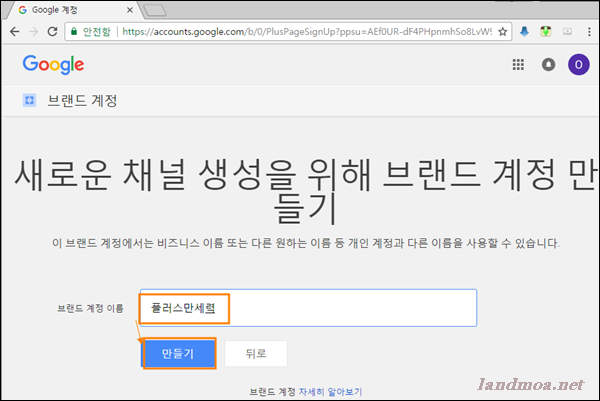Close the Google 계정 tab
Image resolution: width=600 pixels, height=401 pixels.
point(130,10)
